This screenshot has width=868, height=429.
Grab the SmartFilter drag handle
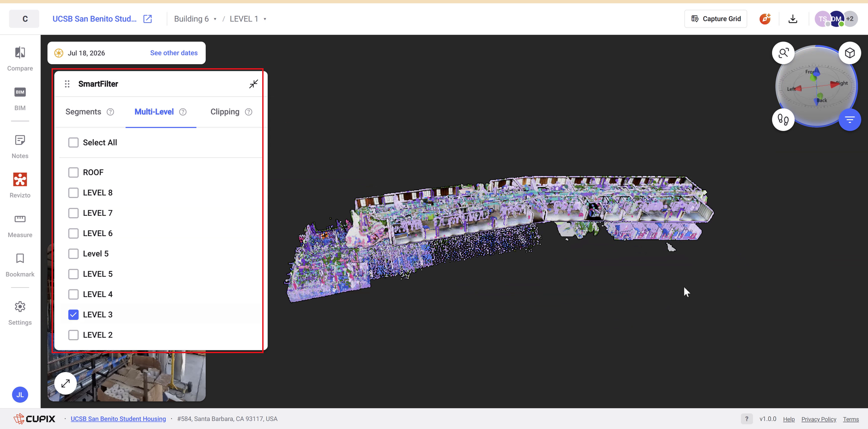point(67,84)
